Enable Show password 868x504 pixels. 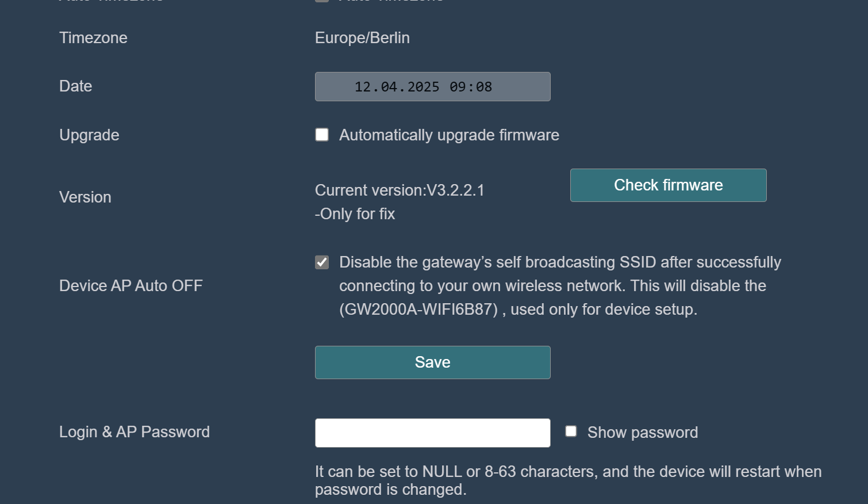(x=571, y=431)
